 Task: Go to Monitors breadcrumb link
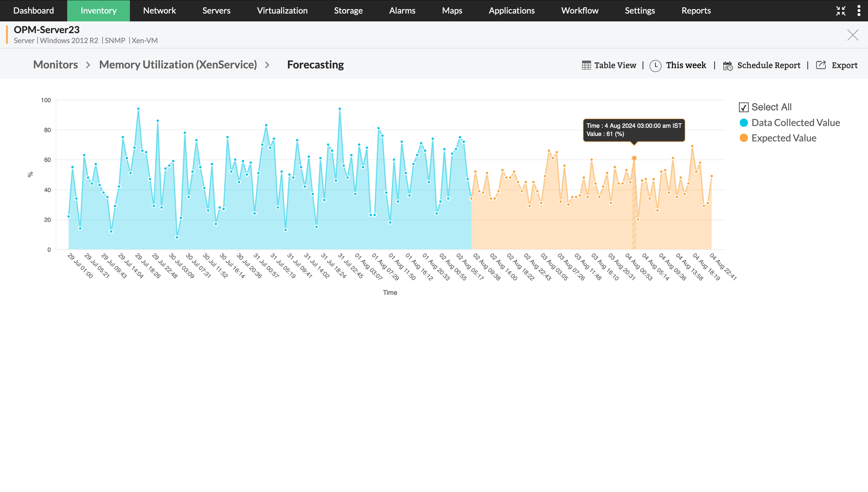55,65
